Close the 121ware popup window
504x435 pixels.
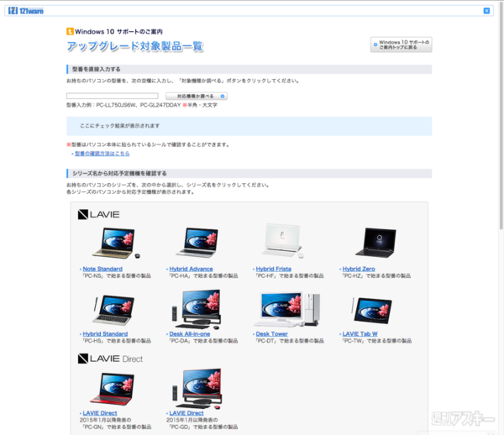click(x=486, y=11)
